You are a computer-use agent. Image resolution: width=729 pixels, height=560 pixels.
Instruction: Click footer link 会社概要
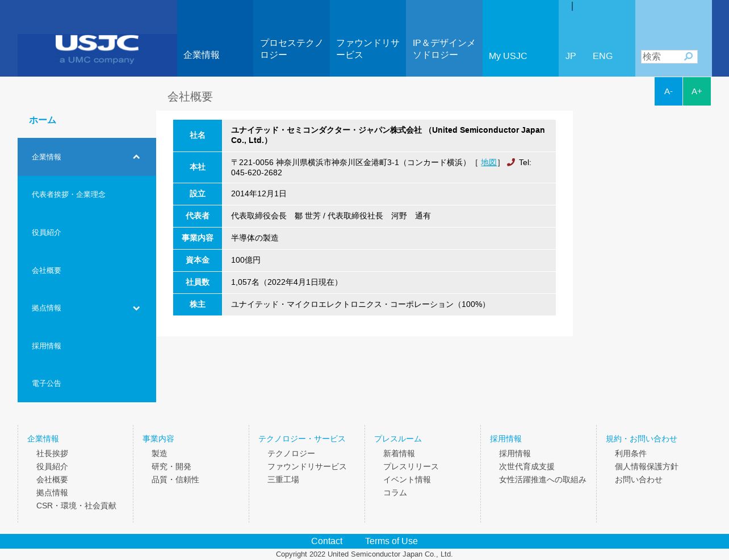[x=52, y=479]
